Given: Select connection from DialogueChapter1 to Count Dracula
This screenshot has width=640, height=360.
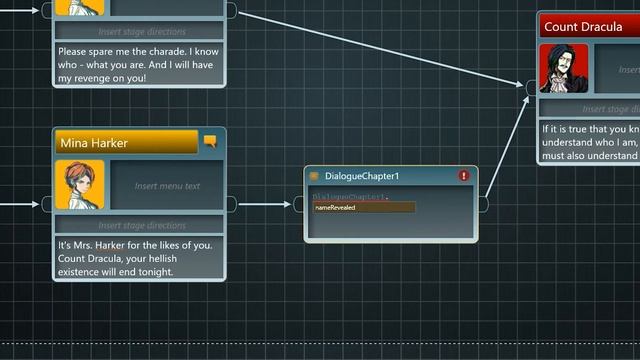Looking at the screenshot, I should (507, 148).
